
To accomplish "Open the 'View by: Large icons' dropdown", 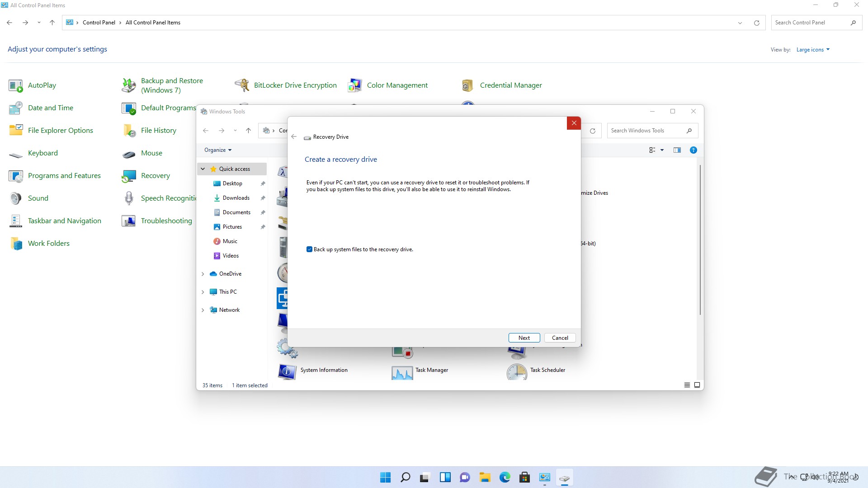I will [x=813, y=50].
